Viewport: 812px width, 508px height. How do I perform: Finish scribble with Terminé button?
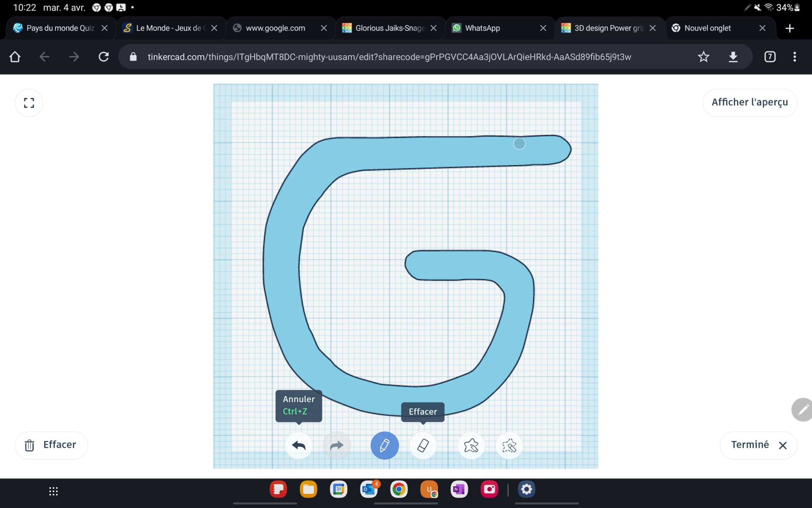pos(758,445)
